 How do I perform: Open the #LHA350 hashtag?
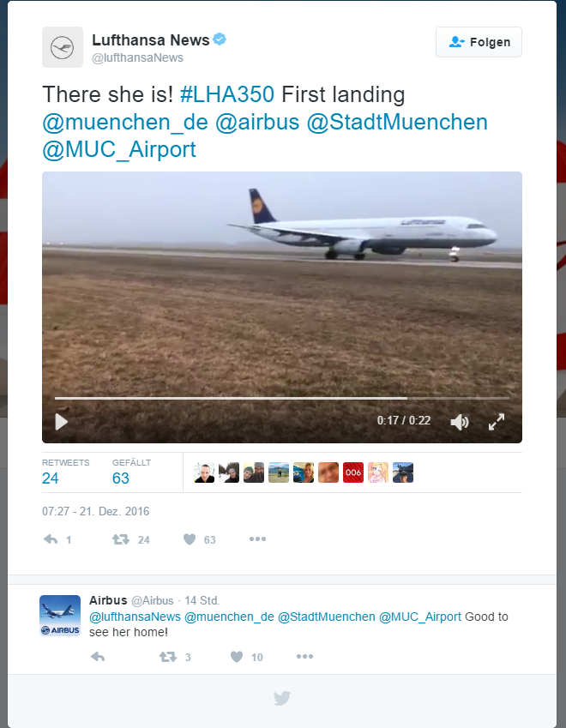227,94
